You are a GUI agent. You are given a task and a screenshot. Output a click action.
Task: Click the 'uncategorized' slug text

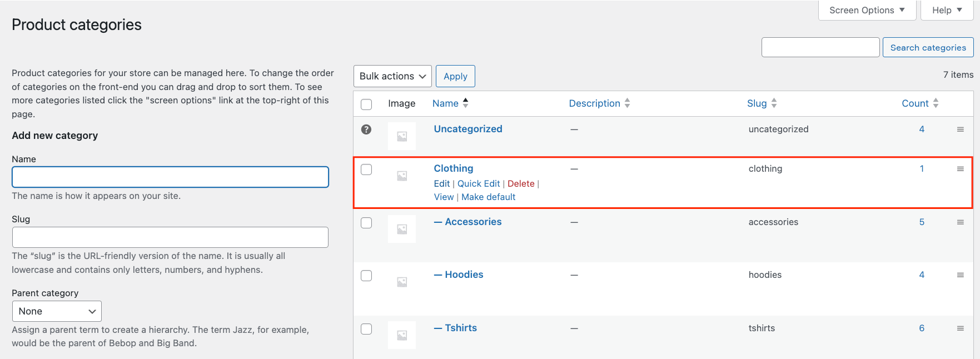point(778,129)
